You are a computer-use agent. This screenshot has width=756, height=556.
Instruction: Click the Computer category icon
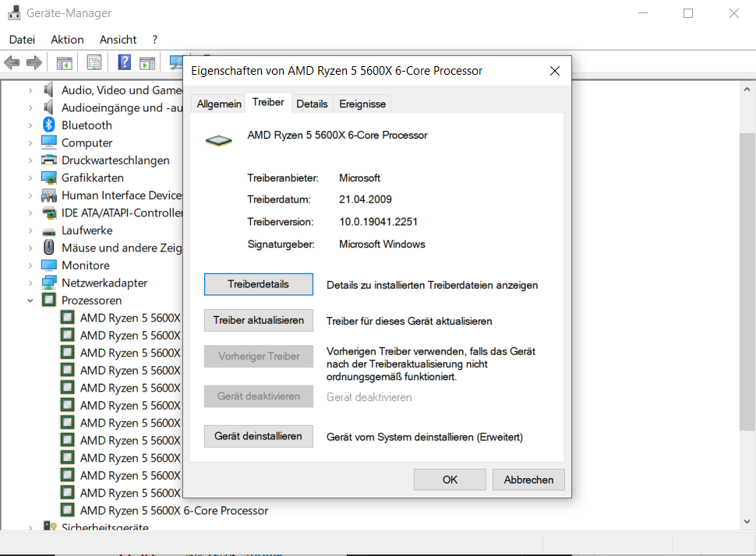tap(48, 143)
